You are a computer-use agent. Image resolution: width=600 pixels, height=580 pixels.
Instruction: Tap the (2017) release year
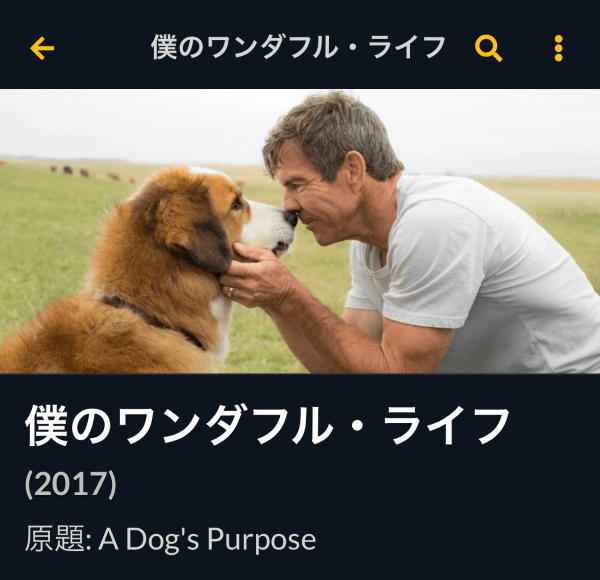pyautogui.click(x=71, y=484)
